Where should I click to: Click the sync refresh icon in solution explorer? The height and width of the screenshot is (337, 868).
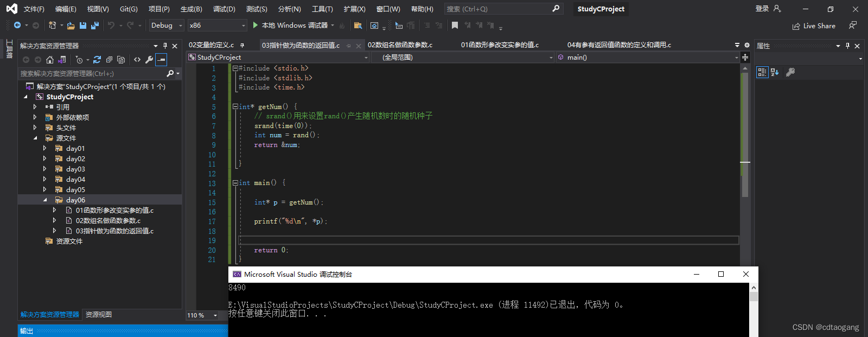click(x=97, y=60)
